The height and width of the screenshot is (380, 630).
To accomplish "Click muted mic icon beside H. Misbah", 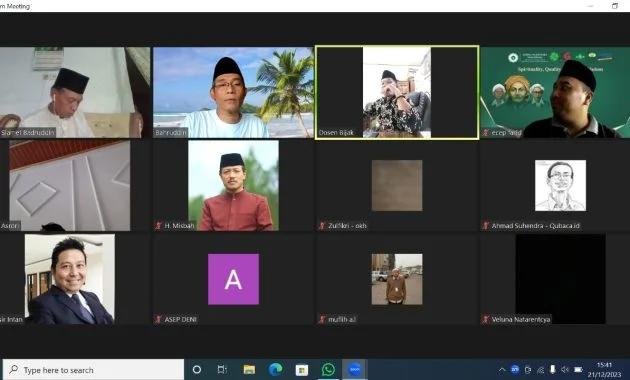I will tap(159, 226).
